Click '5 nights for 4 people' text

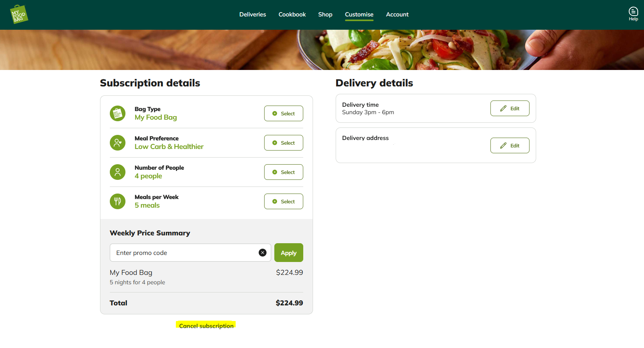pos(137,282)
